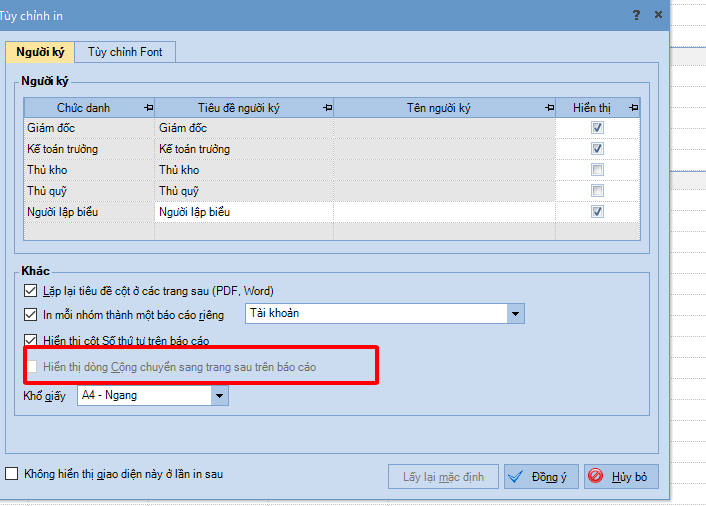The height and width of the screenshot is (506, 706).
Task: Toggle In mỗi nhóm thành báo cáo riêng
Action: [30, 315]
